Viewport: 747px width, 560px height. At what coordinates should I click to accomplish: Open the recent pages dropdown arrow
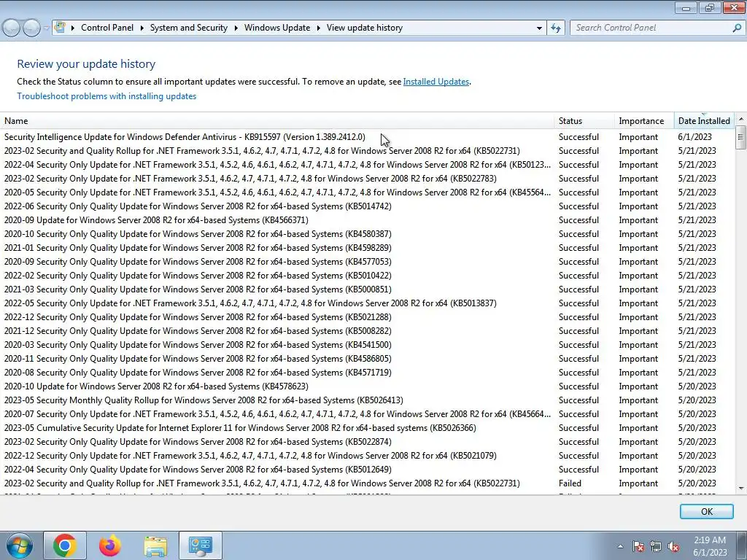tap(46, 28)
